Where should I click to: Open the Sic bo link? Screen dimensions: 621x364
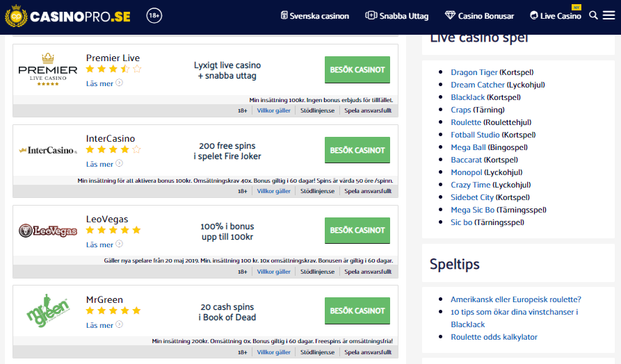[461, 222]
